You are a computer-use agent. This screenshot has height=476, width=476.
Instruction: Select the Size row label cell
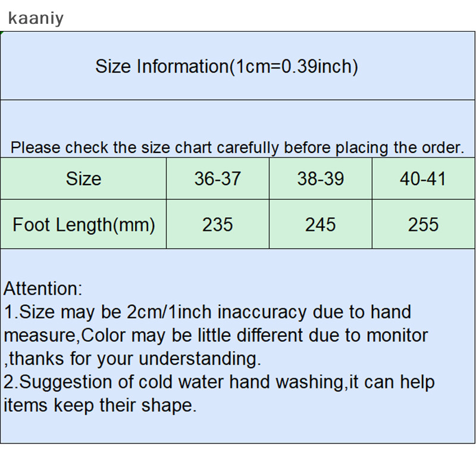point(83,178)
